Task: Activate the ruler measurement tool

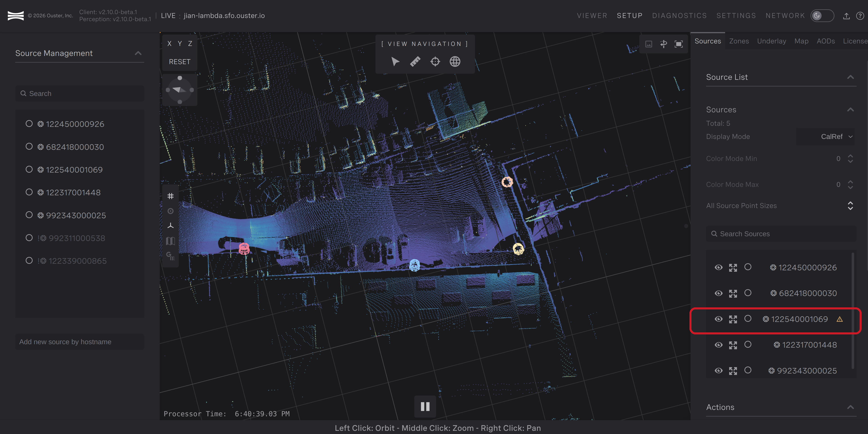Action: tap(415, 61)
